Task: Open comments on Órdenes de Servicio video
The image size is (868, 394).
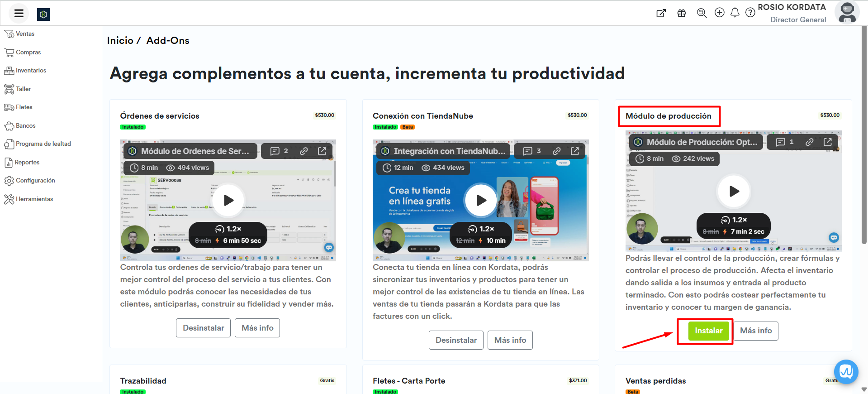Action: (279, 151)
